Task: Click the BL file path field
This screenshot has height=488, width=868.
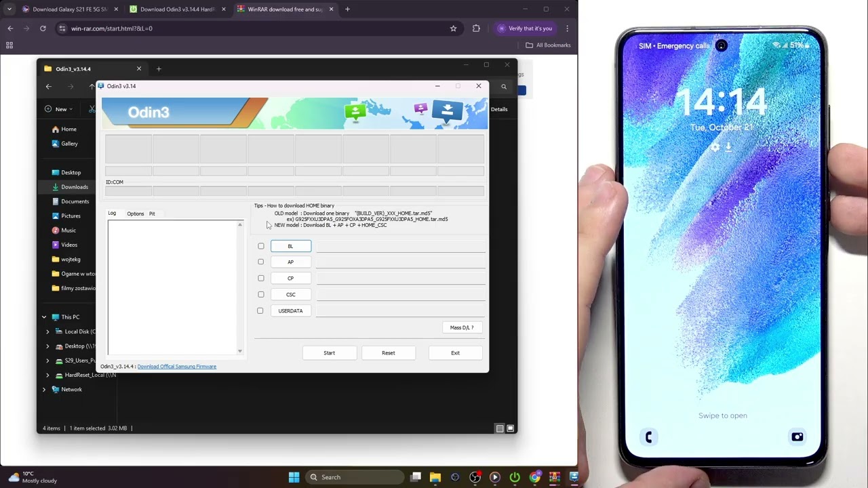Action: tap(401, 246)
